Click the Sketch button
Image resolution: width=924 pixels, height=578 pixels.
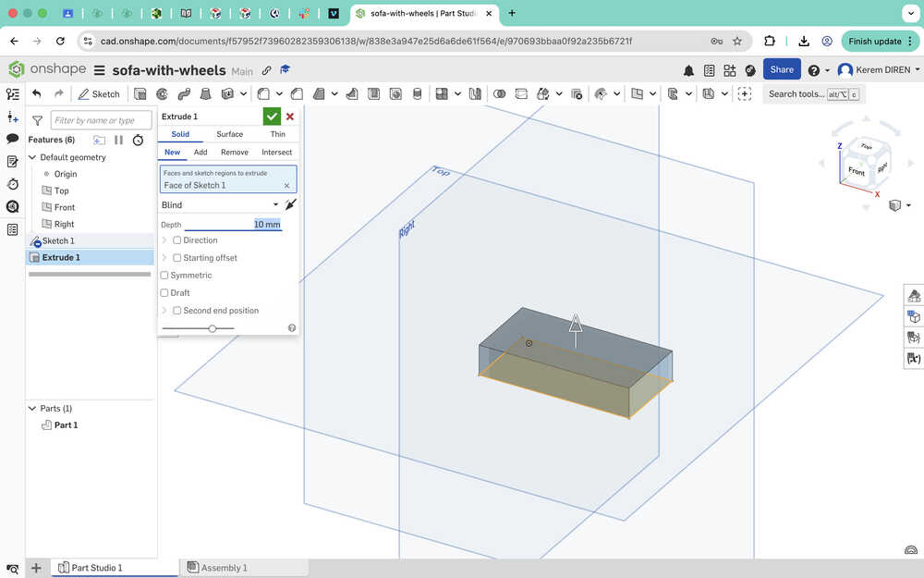(98, 93)
